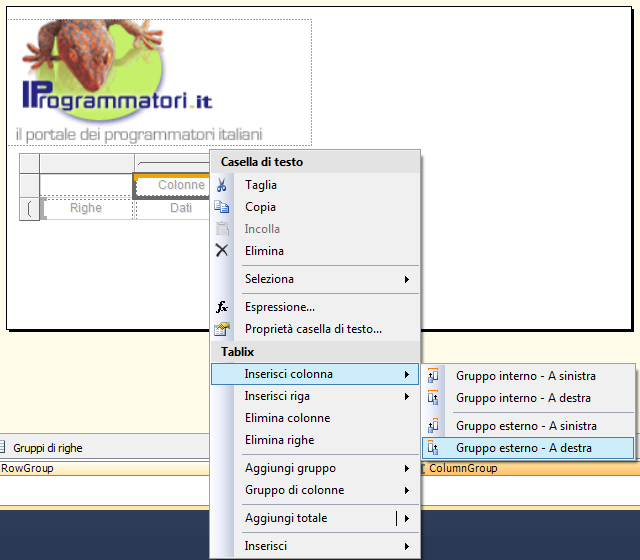Image resolution: width=640 pixels, height=560 pixels.
Task: Click icon for Gruppo interno - A sinistra
Action: (433, 376)
